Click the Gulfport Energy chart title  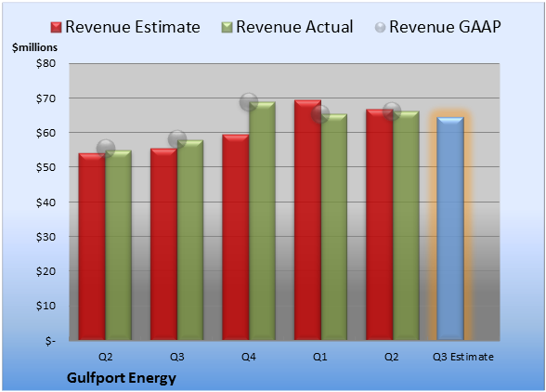tap(122, 378)
